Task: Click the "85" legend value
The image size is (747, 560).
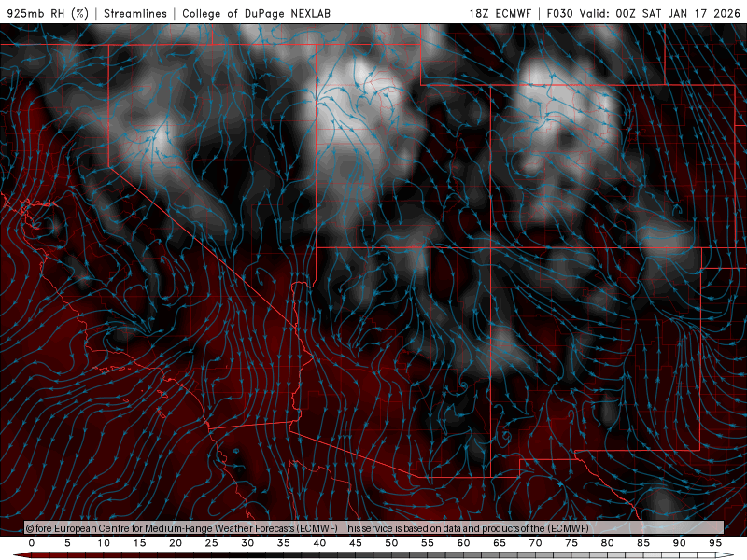Action: click(x=643, y=543)
